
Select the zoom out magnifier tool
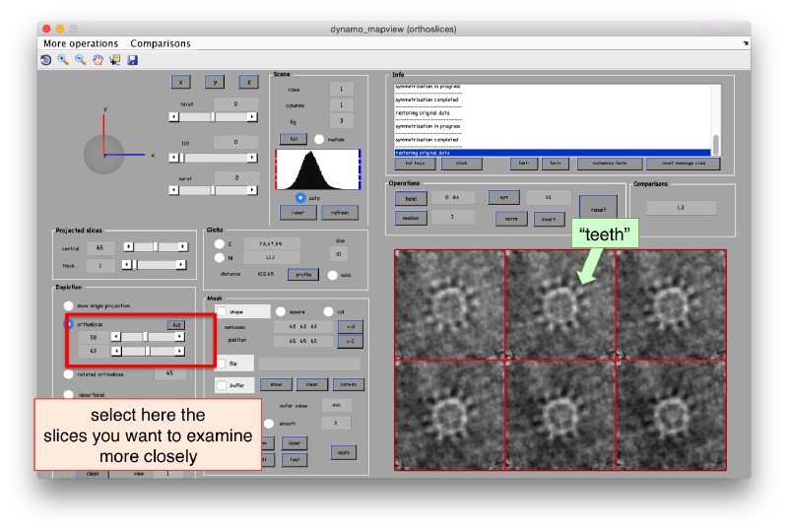pyautogui.click(x=81, y=60)
